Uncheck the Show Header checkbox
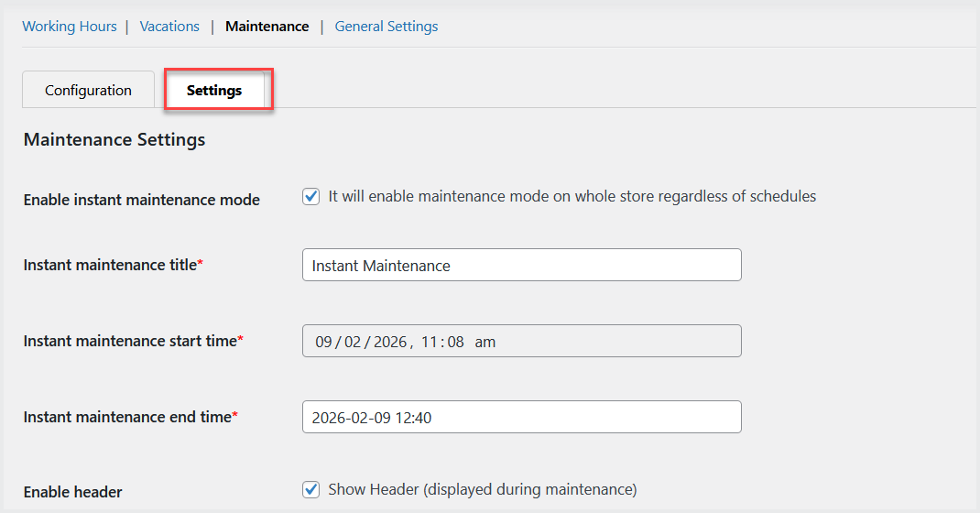 (x=311, y=489)
